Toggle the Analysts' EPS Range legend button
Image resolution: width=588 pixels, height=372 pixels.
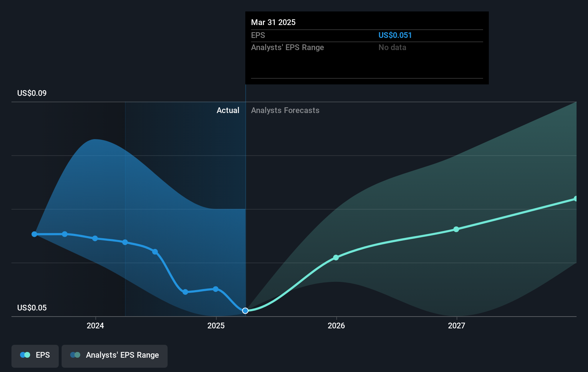pyautogui.click(x=115, y=356)
